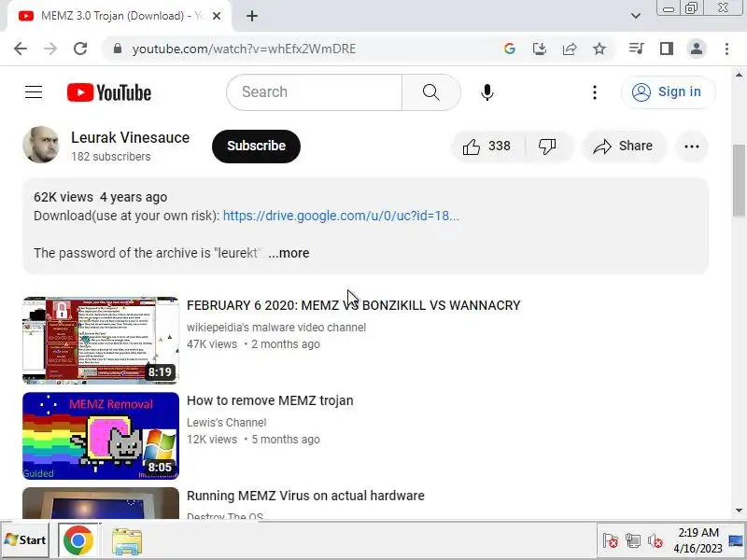747x560 pixels.
Task: Go to YouTube home via logo
Action: coord(109,92)
